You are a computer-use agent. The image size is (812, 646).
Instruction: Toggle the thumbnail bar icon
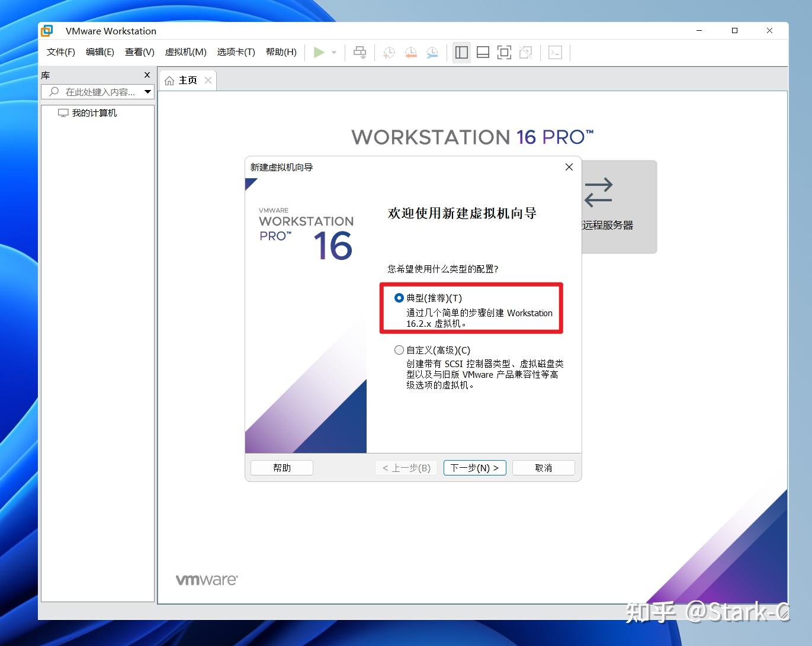coord(483,52)
